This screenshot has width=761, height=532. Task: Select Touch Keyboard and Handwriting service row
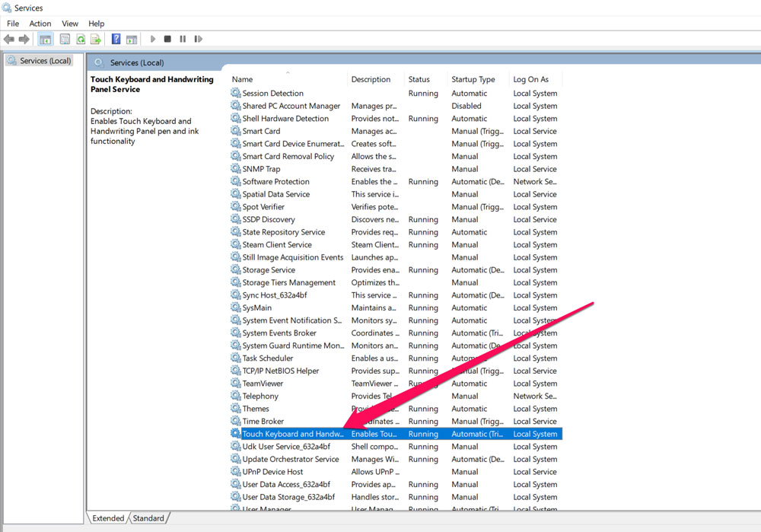[x=396, y=434]
